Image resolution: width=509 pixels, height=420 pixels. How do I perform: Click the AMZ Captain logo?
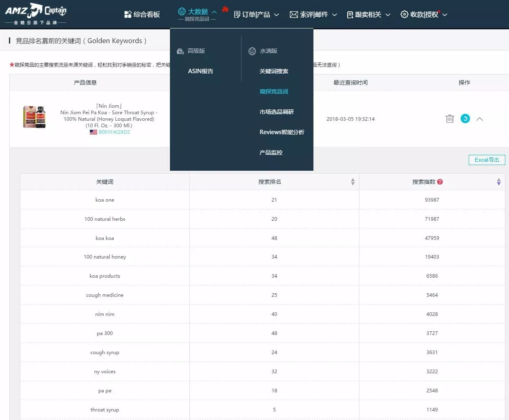point(35,14)
